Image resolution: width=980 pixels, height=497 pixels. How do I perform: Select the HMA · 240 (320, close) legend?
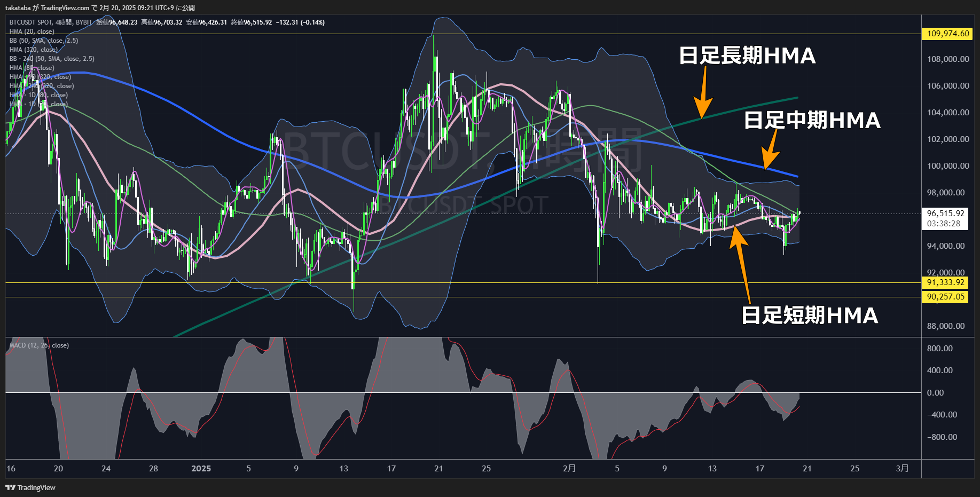[42, 86]
